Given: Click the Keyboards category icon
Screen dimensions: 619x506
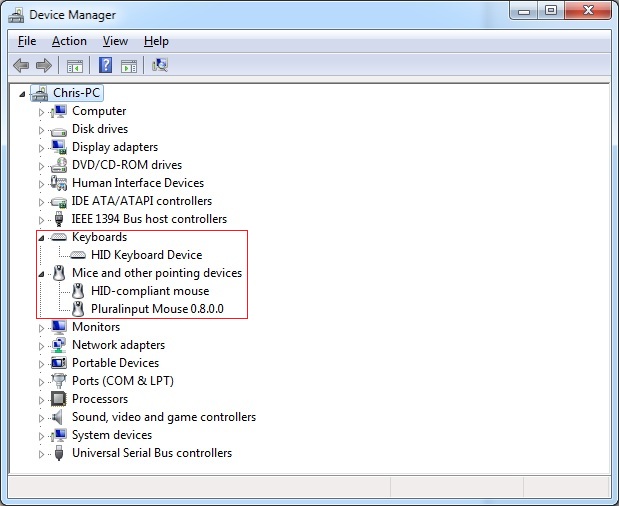Looking at the screenshot, I should [x=59, y=237].
